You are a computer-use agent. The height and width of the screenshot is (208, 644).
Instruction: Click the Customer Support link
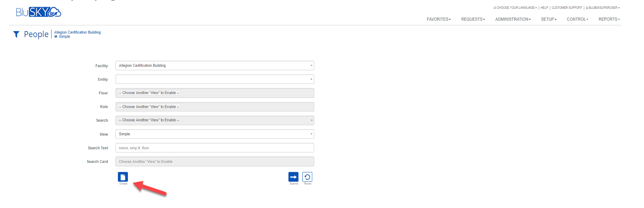coord(566,8)
